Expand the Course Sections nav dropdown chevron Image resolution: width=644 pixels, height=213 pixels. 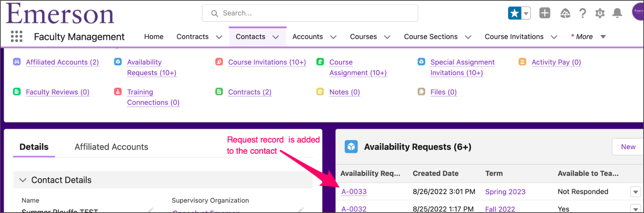468,37
